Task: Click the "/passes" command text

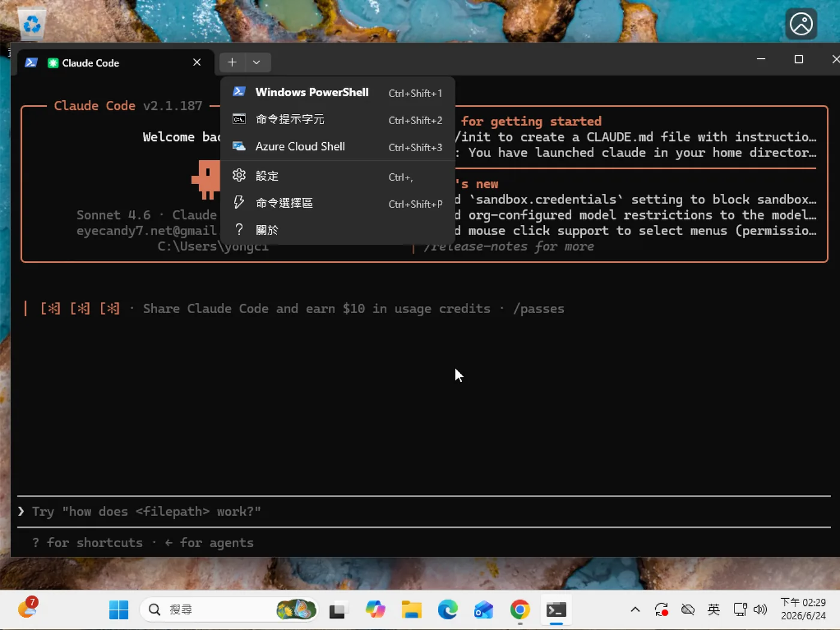Action: (x=539, y=309)
